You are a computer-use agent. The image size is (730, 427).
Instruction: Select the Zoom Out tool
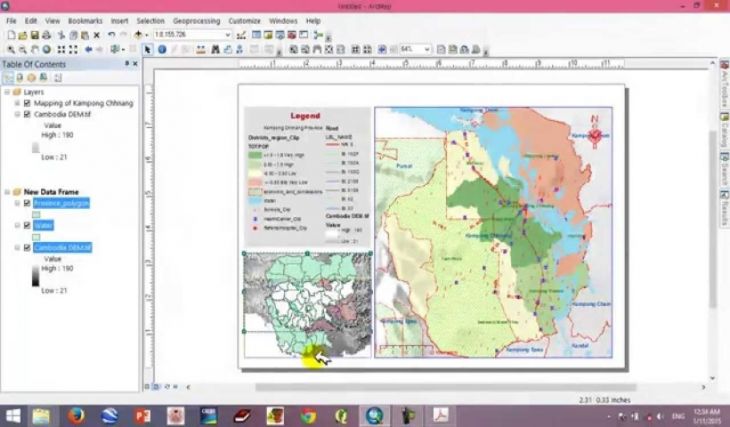23,49
